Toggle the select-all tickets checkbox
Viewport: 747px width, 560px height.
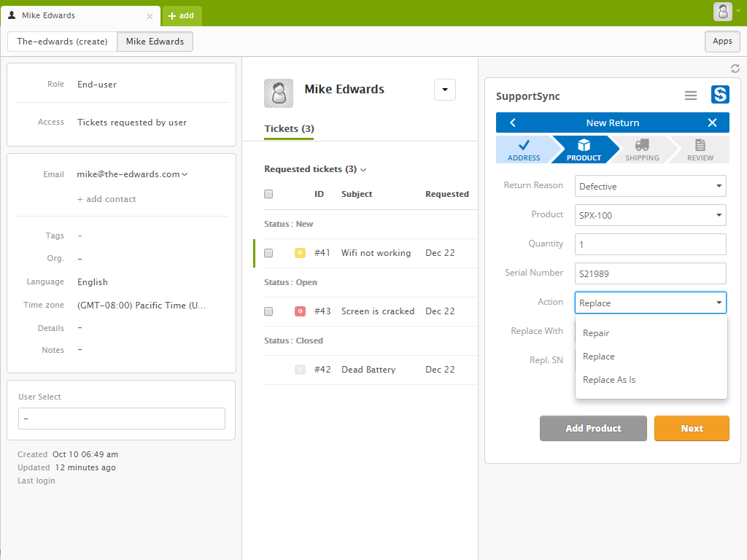tap(268, 194)
